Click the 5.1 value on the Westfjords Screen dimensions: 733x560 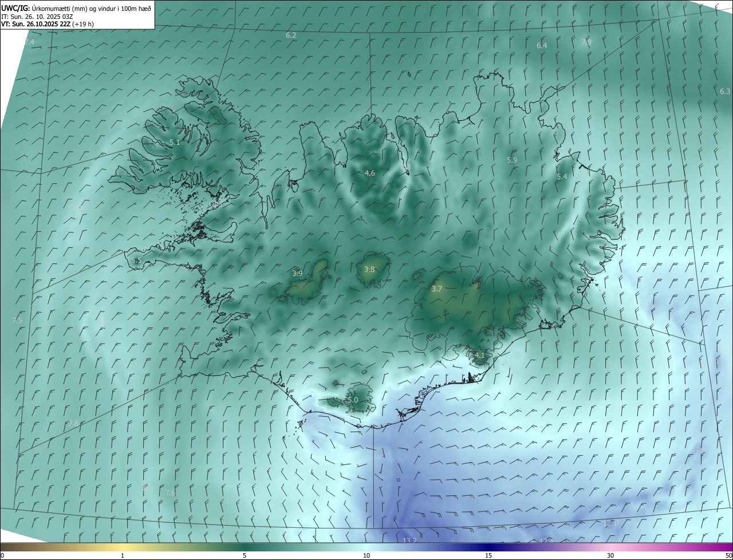pyautogui.click(x=175, y=143)
